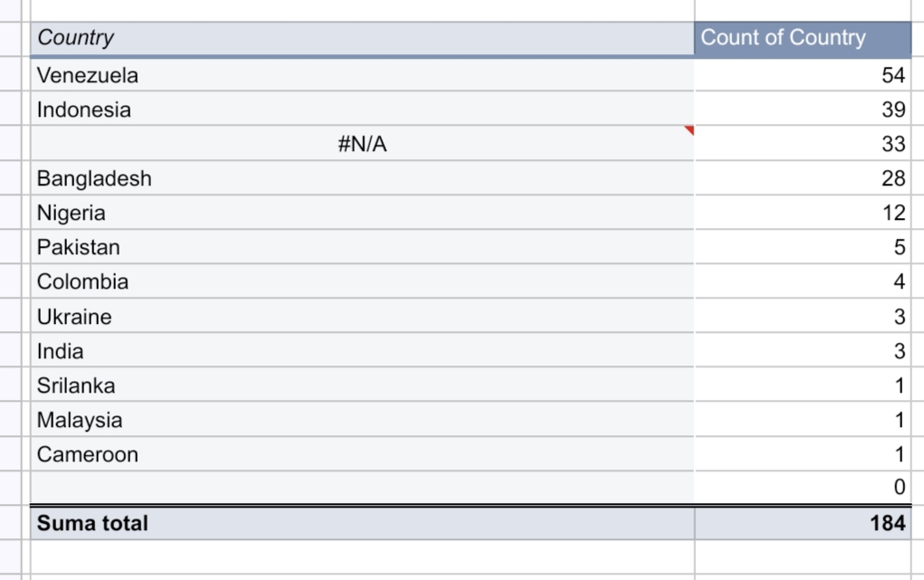Select the Colombia cell
924x580 pixels.
coord(362,281)
